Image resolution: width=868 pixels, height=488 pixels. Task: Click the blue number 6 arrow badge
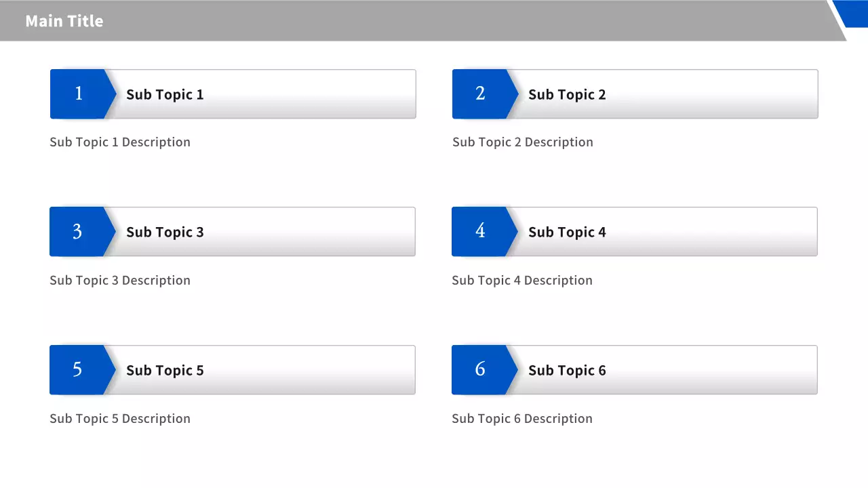tap(481, 369)
